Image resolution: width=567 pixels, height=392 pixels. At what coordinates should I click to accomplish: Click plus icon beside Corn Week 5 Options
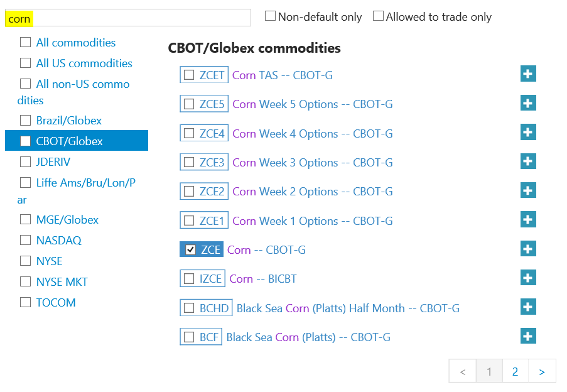click(x=528, y=103)
